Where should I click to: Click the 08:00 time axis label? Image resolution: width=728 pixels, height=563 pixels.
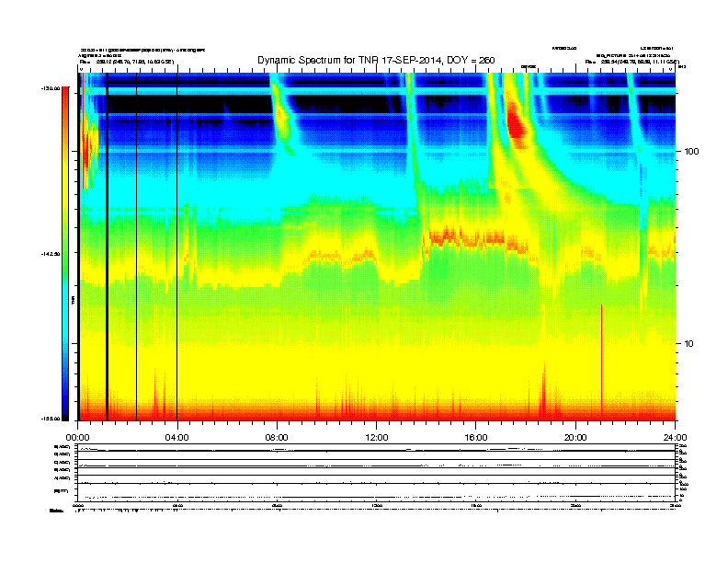277,438
